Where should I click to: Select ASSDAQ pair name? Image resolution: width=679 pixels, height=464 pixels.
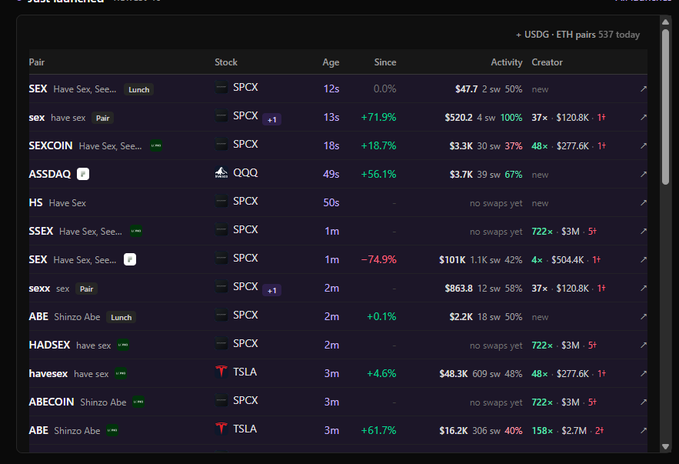[50, 174]
